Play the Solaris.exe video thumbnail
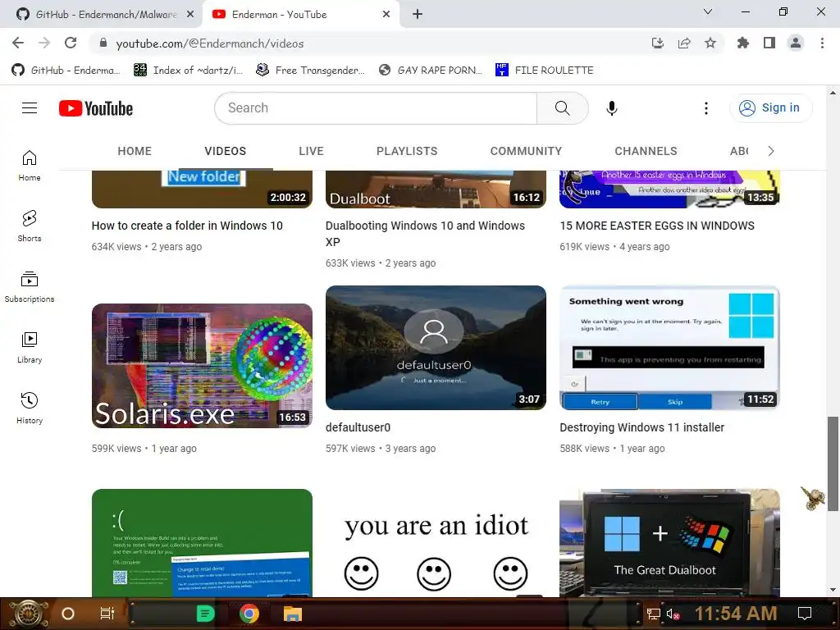This screenshot has width=840, height=630. point(202,366)
